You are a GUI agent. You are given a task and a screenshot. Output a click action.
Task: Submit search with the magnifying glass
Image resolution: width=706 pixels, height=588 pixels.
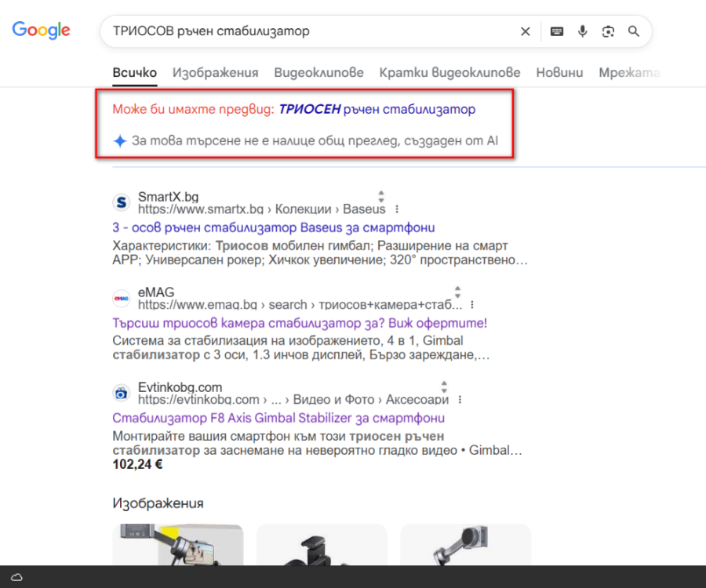(634, 31)
